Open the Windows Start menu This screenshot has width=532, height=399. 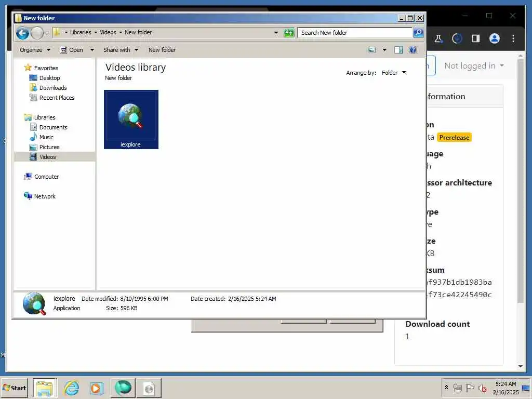click(14, 388)
